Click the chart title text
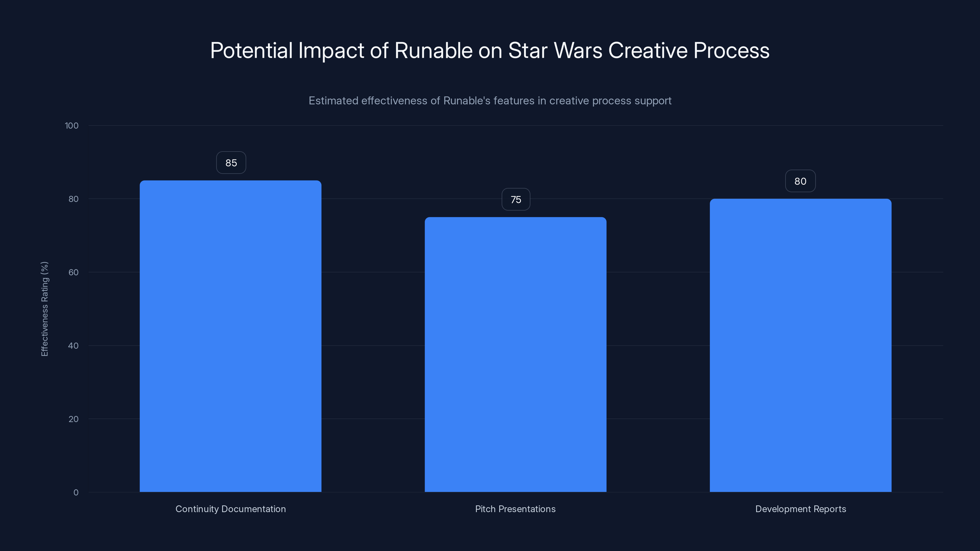 490,50
